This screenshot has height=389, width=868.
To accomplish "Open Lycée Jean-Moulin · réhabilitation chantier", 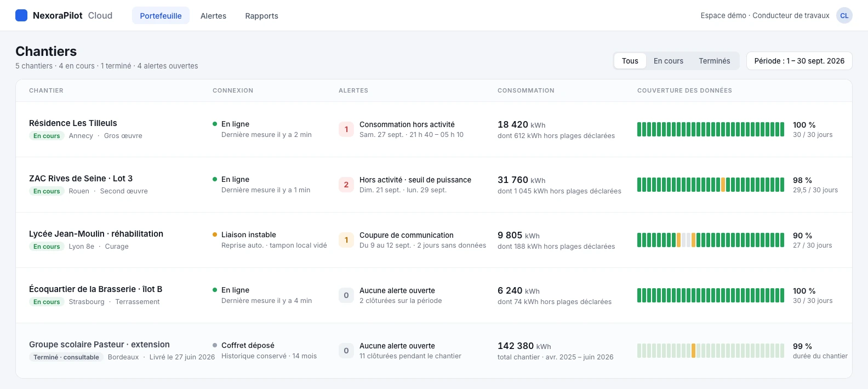I will (96, 234).
